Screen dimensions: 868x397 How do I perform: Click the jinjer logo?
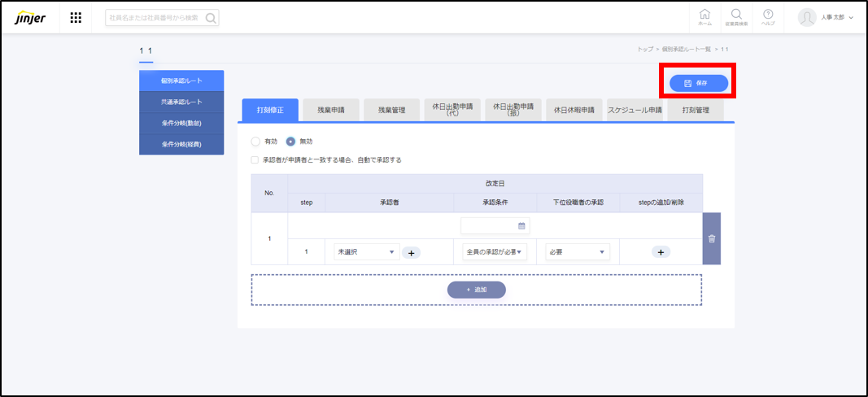29,18
